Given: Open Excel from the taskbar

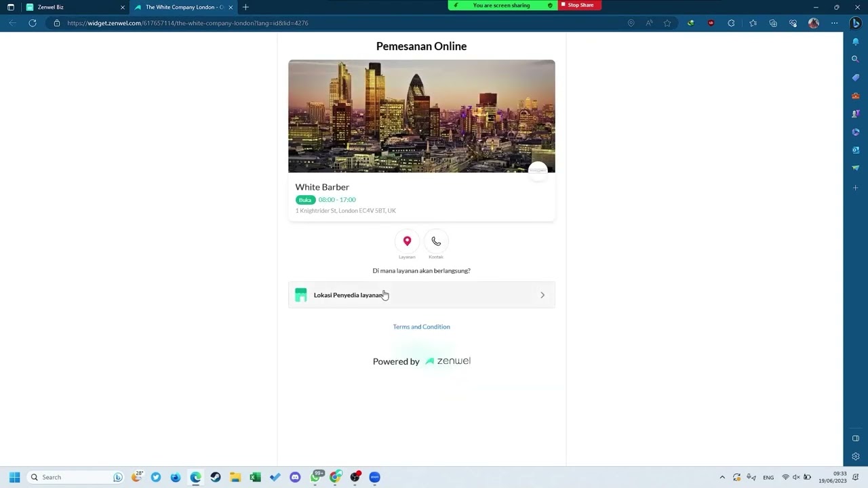Looking at the screenshot, I should click(x=255, y=477).
